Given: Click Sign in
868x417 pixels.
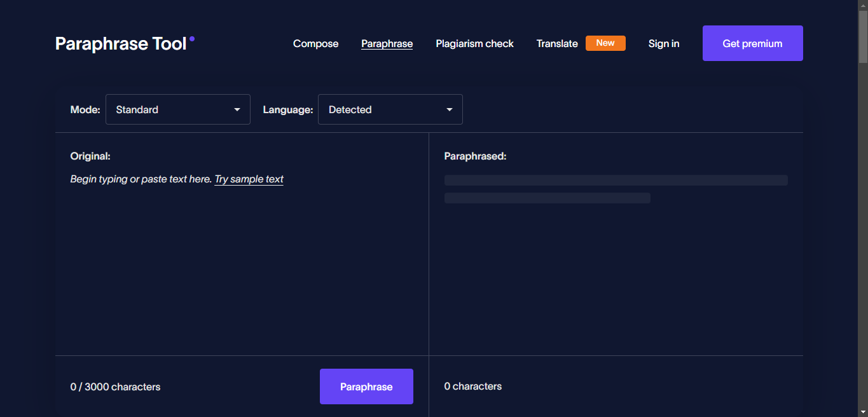Looking at the screenshot, I should (664, 43).
